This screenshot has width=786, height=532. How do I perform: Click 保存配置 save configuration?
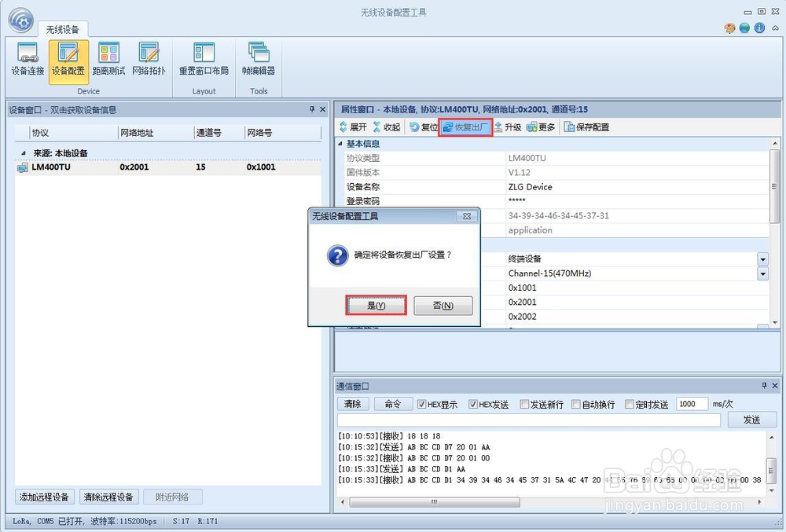click(x=587, y=127)
